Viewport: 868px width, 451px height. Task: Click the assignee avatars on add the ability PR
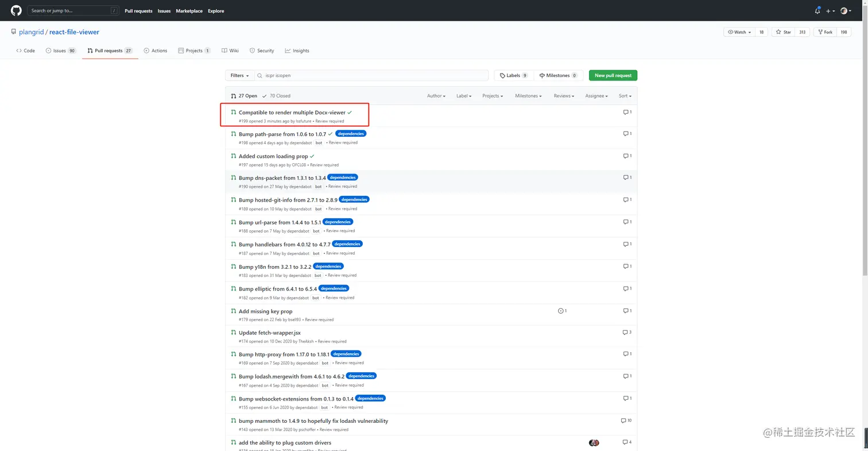(594, 442)
